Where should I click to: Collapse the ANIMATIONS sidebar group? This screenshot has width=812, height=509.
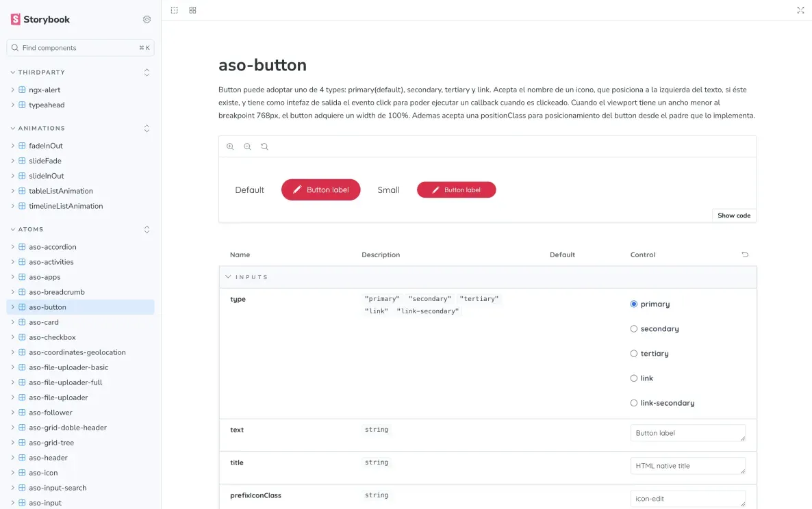[38, 129]
